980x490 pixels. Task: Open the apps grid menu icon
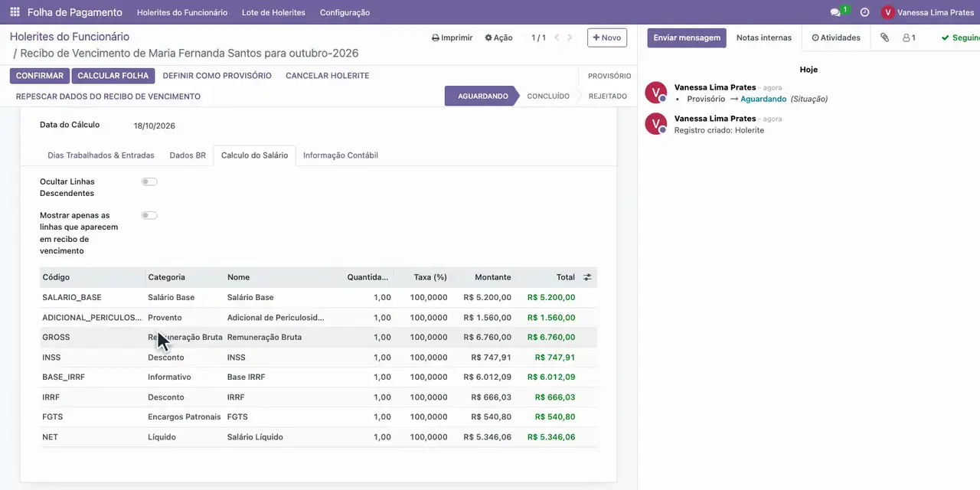click(x=15, y=12)
